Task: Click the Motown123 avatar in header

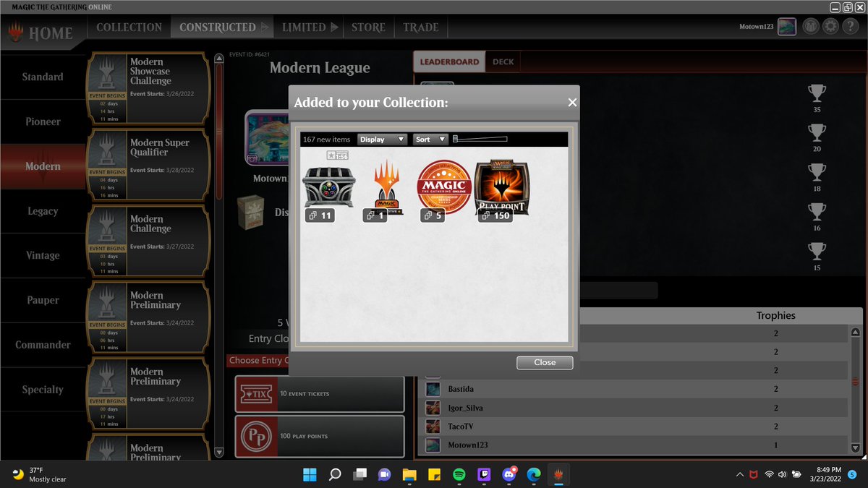Action: pyautogui.click(x=787, y=27)
